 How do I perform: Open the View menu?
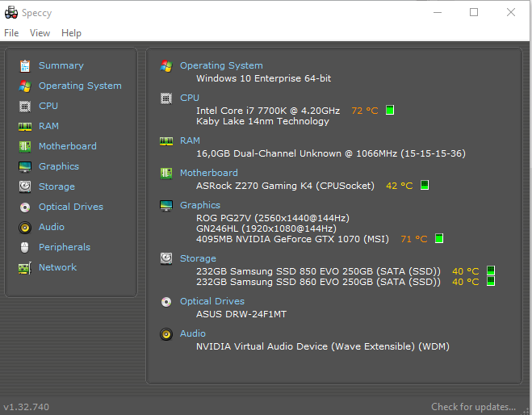tap(40, 33)
